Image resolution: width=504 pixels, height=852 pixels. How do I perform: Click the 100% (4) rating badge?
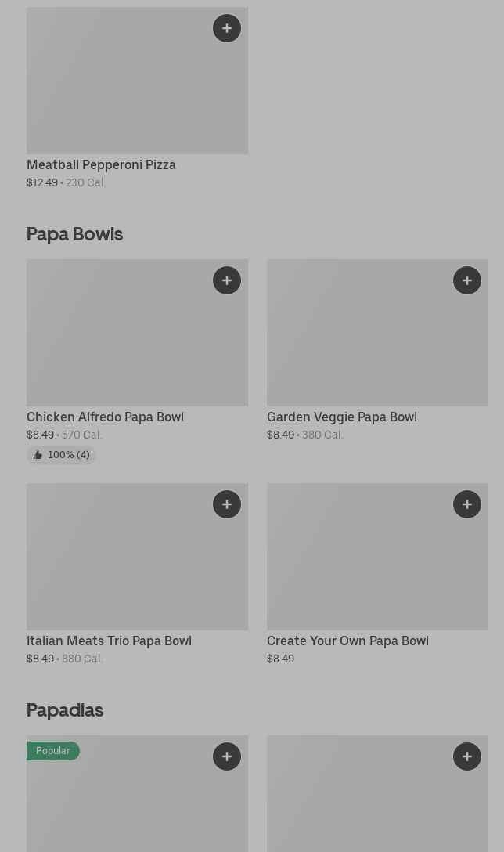pyautogui.click(x=67, y=455)
